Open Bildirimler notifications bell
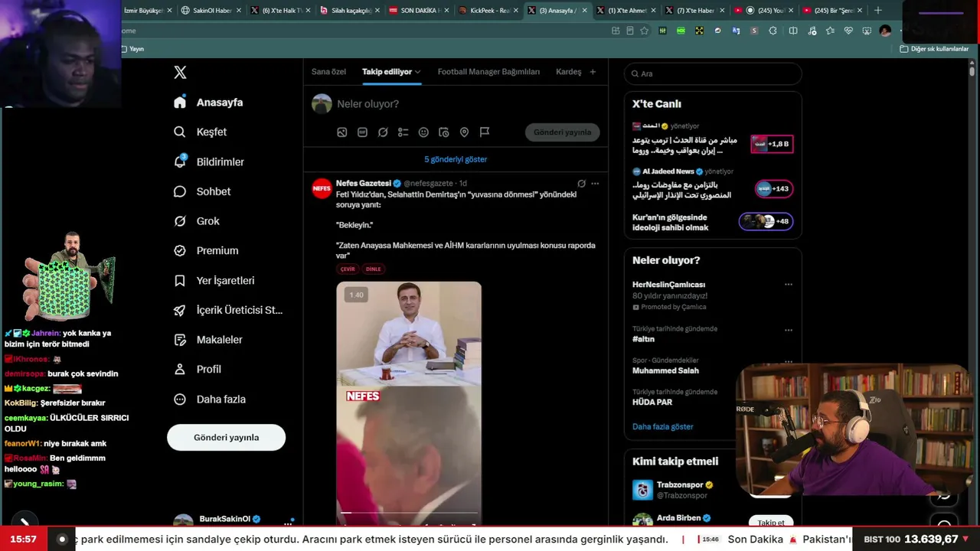Viewport: 980px width, 551px height. click(x=209, y=161)
